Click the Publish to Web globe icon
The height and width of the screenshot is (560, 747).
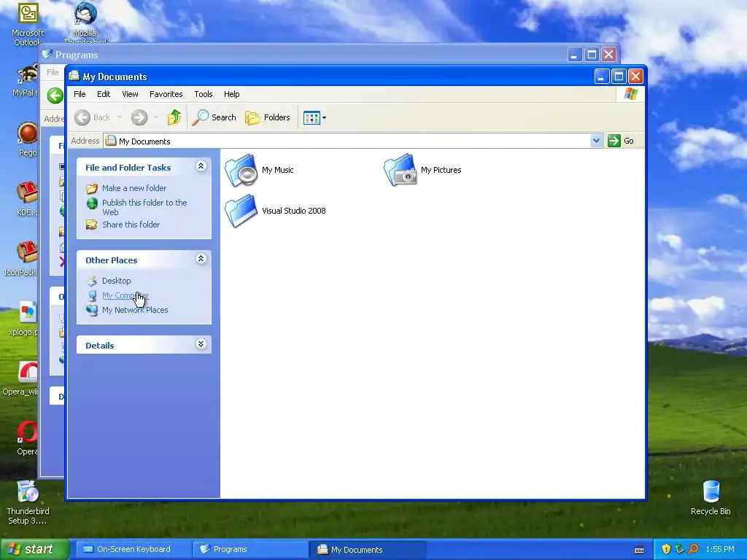[91, 204]
